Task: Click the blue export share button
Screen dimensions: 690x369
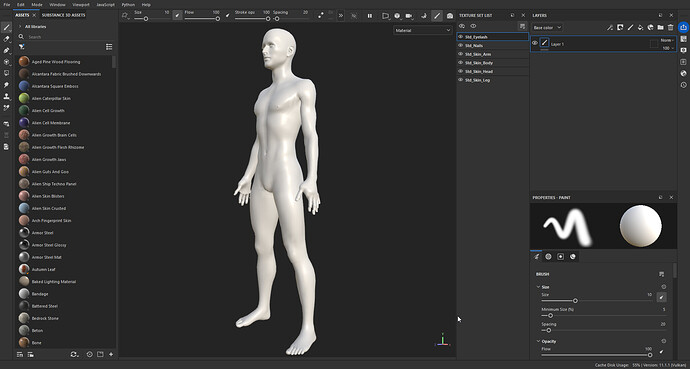Action: point(683,27)
